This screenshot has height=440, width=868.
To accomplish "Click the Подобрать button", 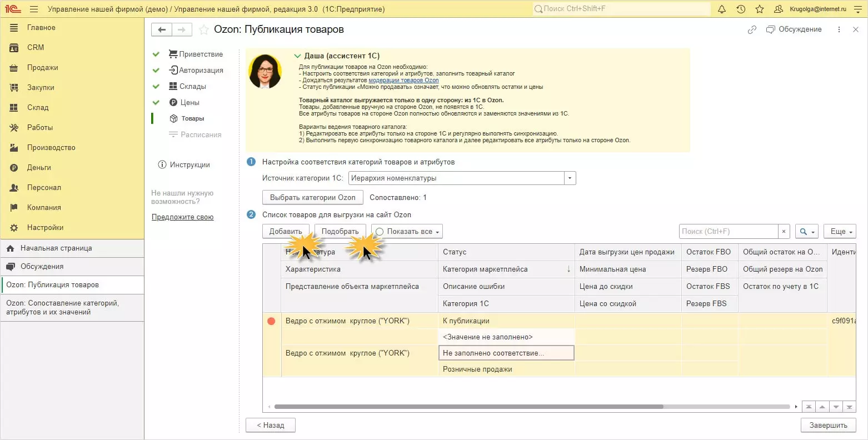I will (x=340, y=232).
